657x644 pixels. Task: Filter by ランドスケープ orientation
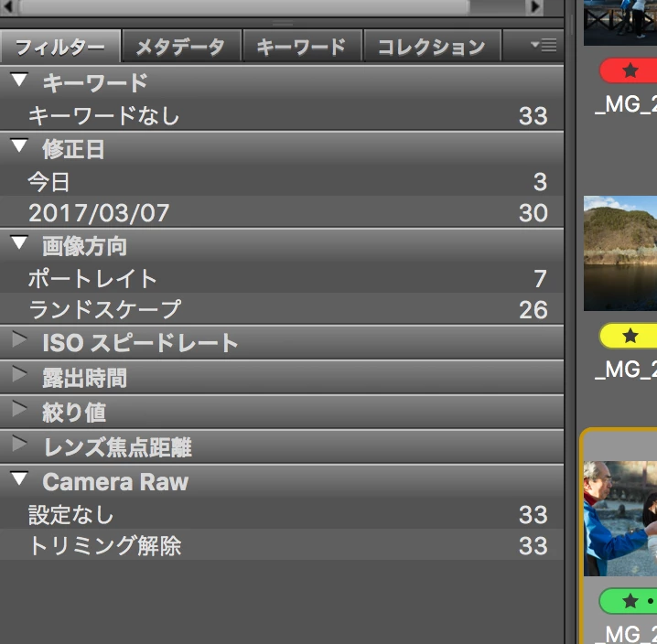click(x=282, y=309)
